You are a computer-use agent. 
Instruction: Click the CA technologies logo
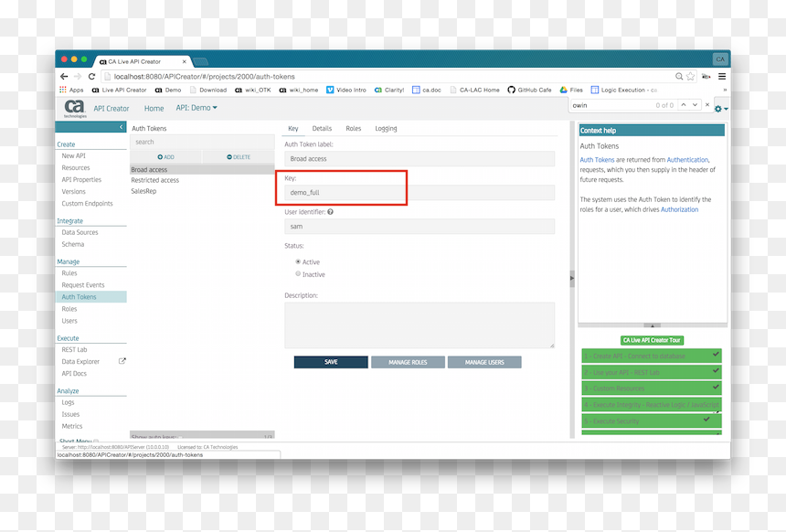click(x=75, y=108)
